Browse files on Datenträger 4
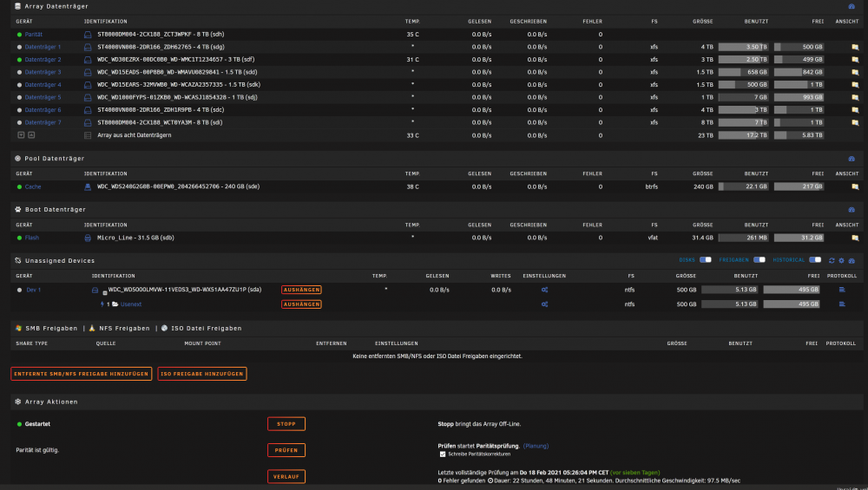The width and height of the screenshot is (868, 490). pos(855,85)
